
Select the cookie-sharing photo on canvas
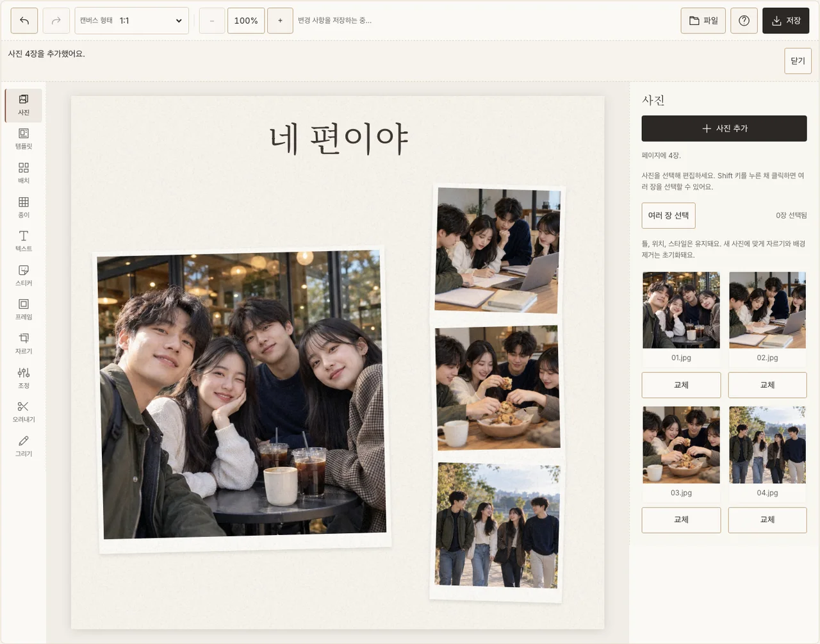pyautogui.click(x=498, y=388)
